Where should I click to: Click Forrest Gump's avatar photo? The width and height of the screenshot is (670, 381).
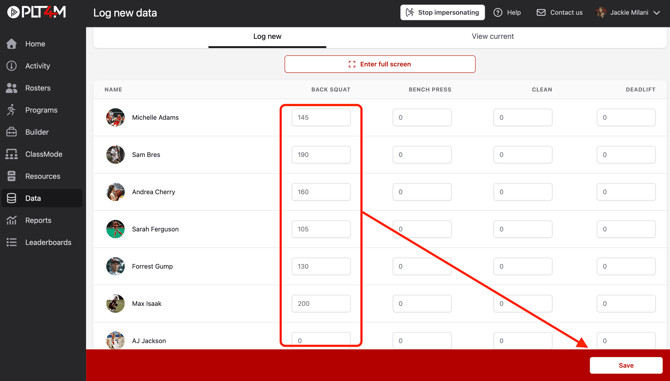pyautogui.click(x=115, y=266)
